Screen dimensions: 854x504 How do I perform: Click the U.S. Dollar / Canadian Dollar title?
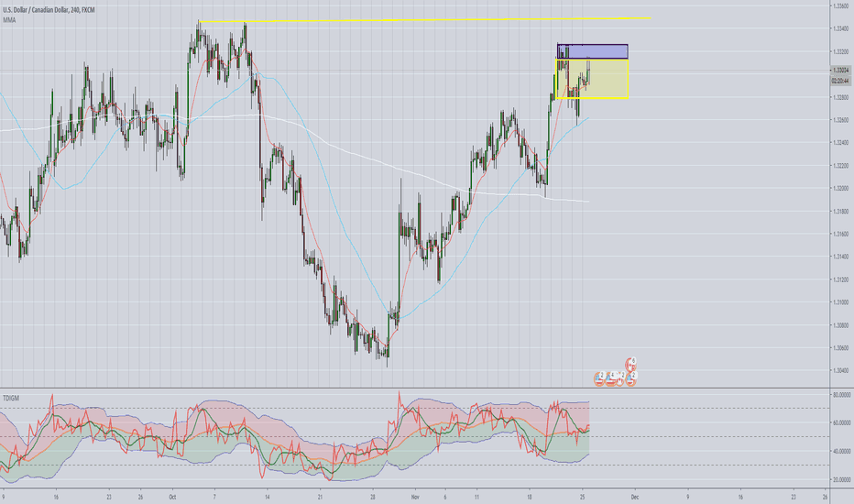click(46, 7)
